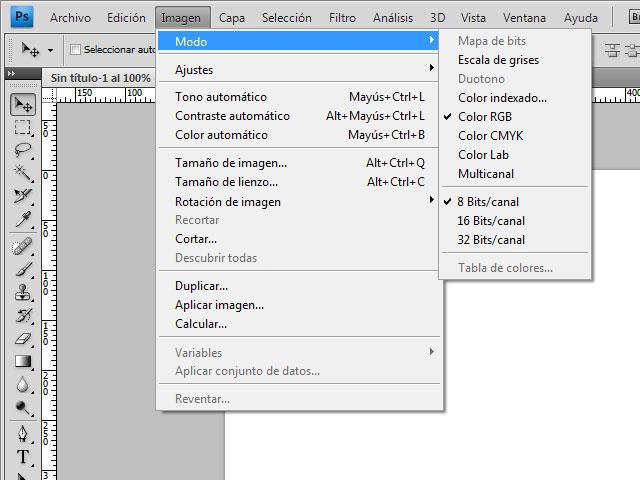640x480 pixels.
Task: Click Tamaño de imagen... menu entry
Action: [x=231, y=163]
